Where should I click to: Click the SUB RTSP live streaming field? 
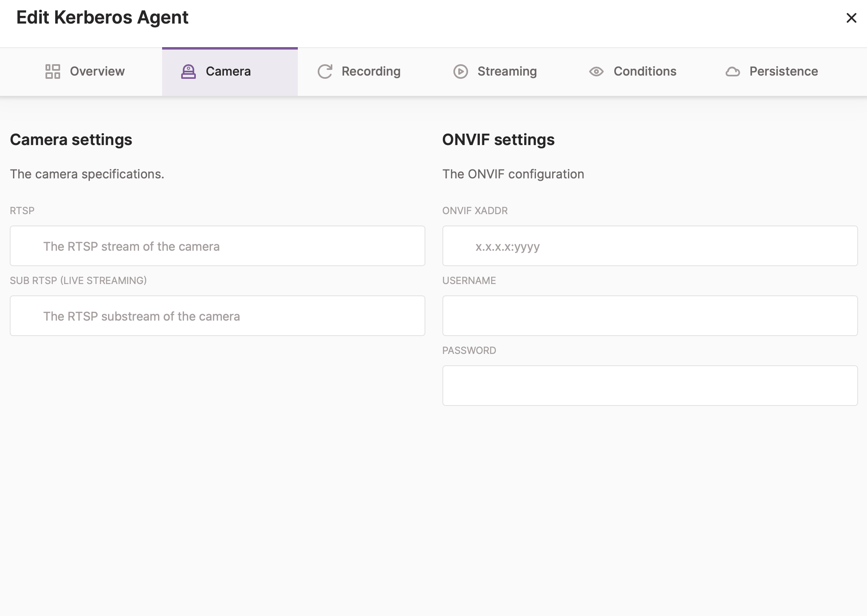tap(217, 316)
